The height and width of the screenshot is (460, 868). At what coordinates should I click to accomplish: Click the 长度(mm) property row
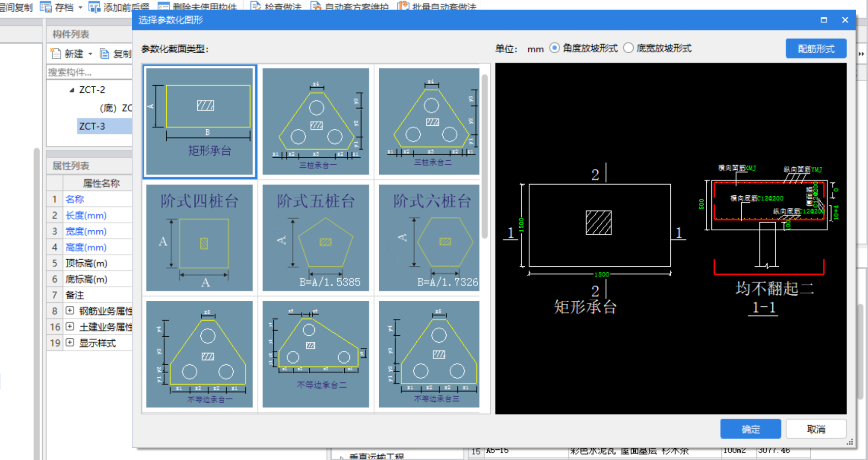click(x=89, y=216)
